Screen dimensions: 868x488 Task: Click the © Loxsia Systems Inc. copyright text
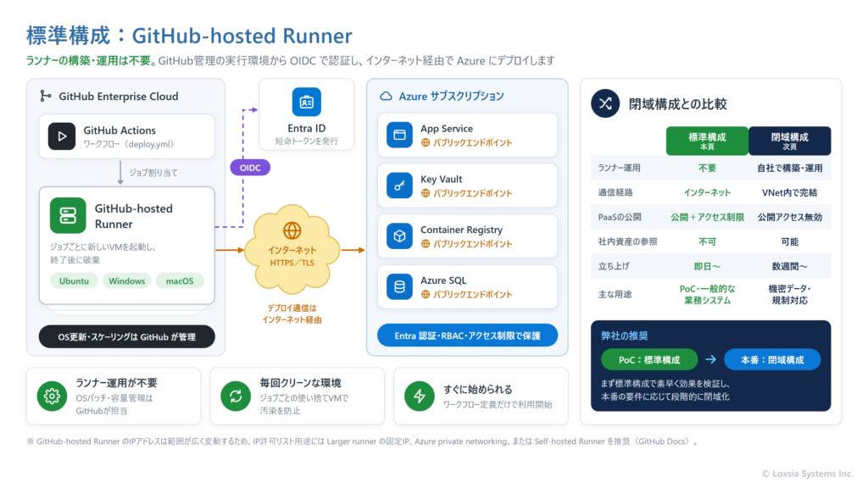[x=807, y=474]
